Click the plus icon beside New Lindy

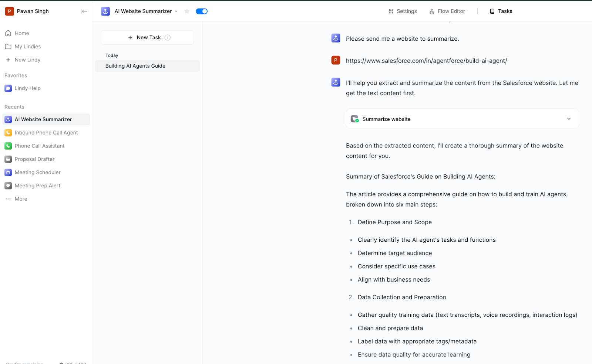point(8,60)
